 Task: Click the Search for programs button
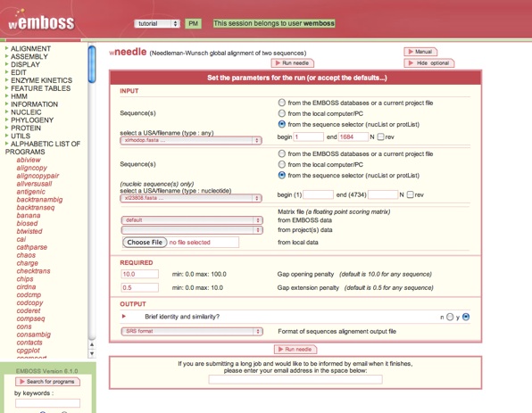(47, 382)
